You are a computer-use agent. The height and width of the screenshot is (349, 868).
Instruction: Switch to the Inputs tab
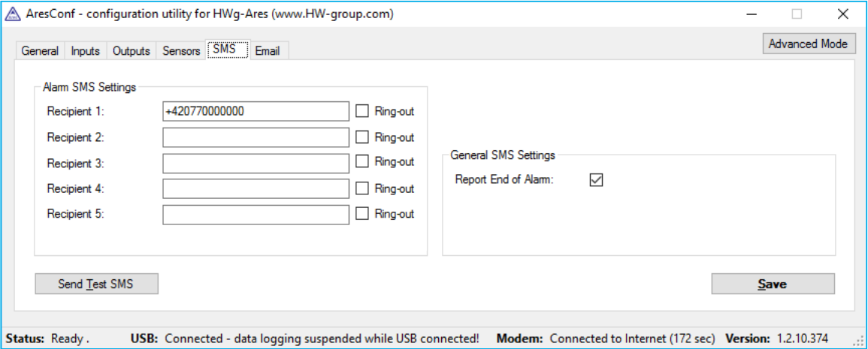(x=85, y=51)
